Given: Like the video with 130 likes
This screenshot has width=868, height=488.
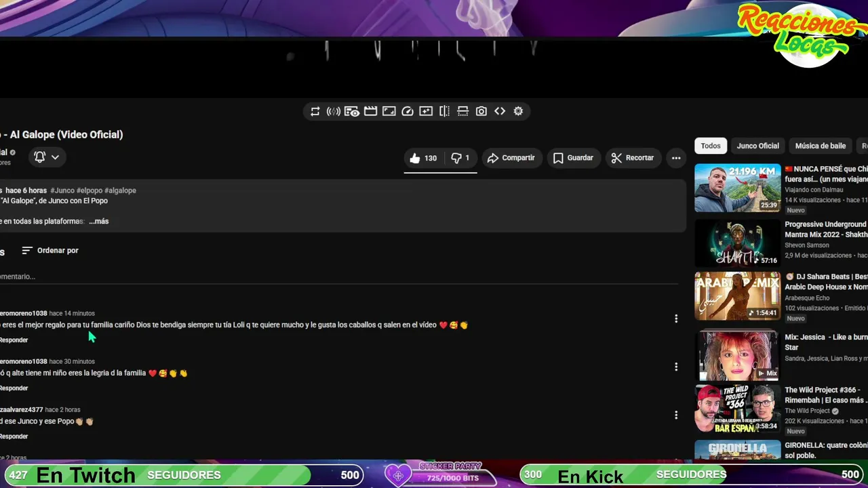Looking at the screenshot, I should pyautogui.click(x=423, y=158).
